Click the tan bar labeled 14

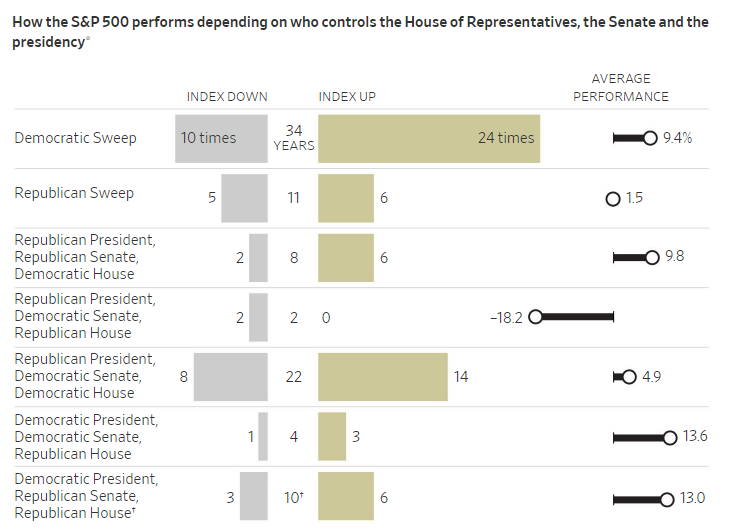(x=383, y=377)
